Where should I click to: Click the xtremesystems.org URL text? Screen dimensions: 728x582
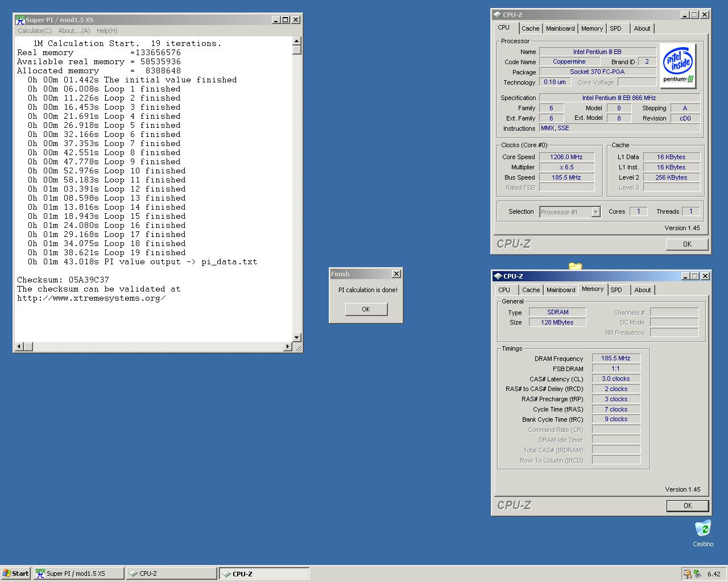[92, 298]
